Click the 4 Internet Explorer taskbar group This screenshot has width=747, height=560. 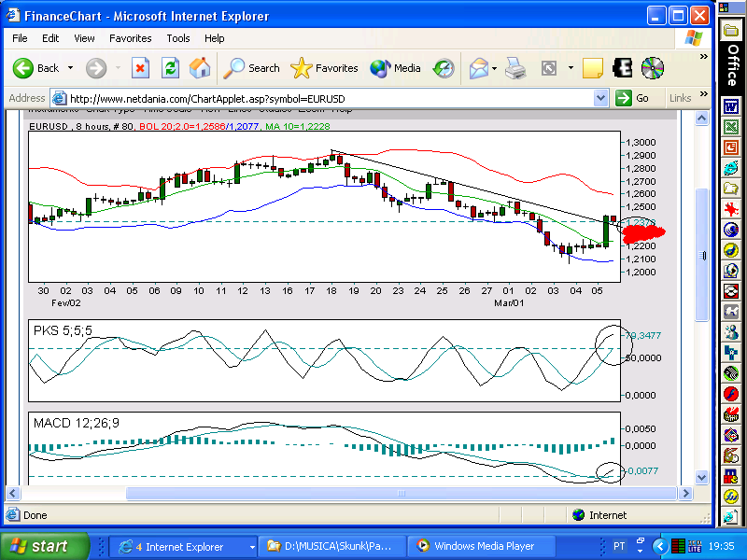(x=184, y=547)
